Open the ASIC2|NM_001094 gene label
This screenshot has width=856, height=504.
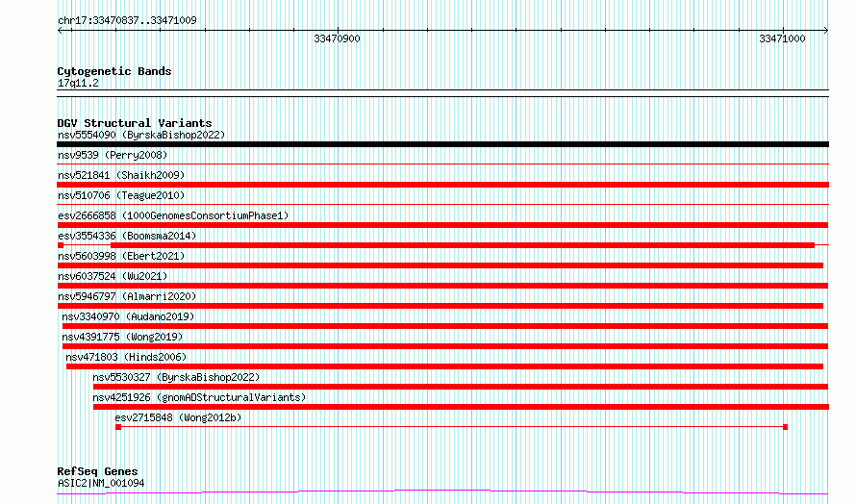point(101,483)
